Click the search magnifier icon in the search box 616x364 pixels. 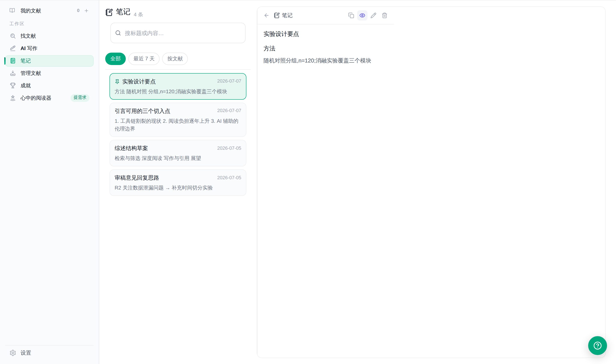tap(118, 33)
